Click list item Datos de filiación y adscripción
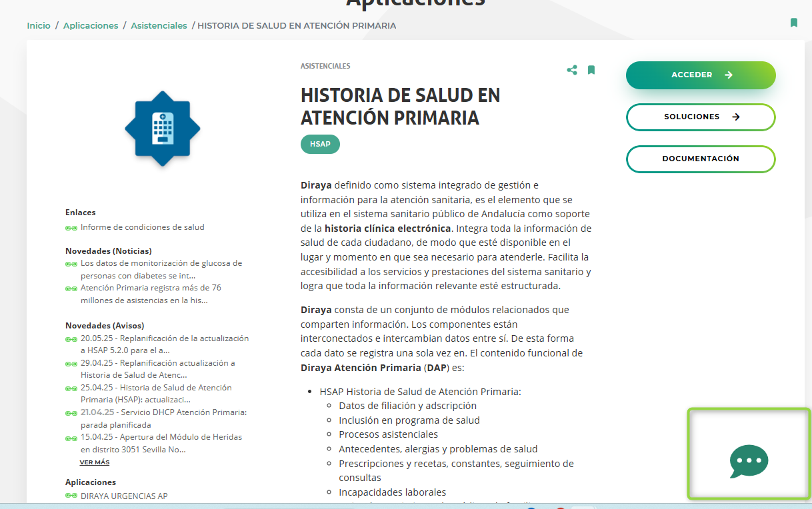Screen dimensions: 812x509 (x=408, y=406)
